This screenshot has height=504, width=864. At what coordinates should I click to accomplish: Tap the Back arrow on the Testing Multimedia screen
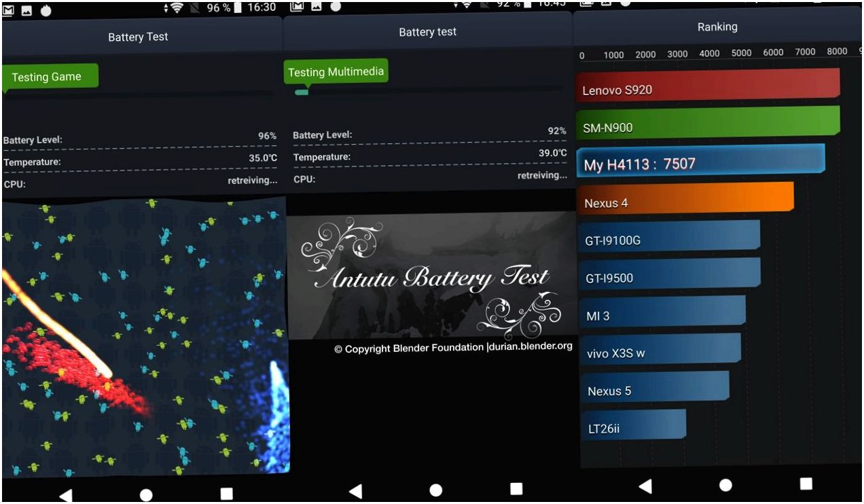(x=355, y=491)
